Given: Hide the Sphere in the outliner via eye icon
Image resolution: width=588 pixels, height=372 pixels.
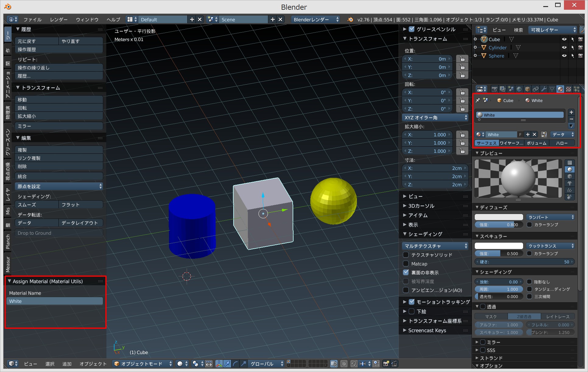Looking at the screenshot, I should click(x=564, y=56).
